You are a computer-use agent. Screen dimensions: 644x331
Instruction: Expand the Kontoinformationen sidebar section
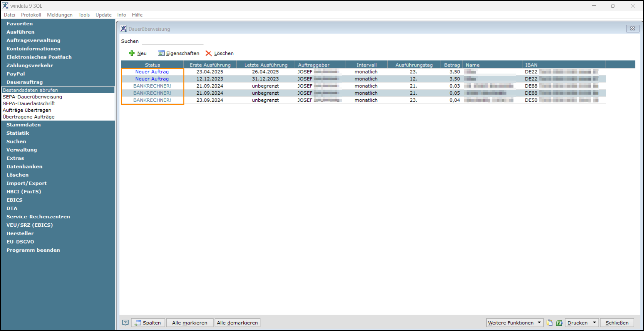[x=33, y=49]
